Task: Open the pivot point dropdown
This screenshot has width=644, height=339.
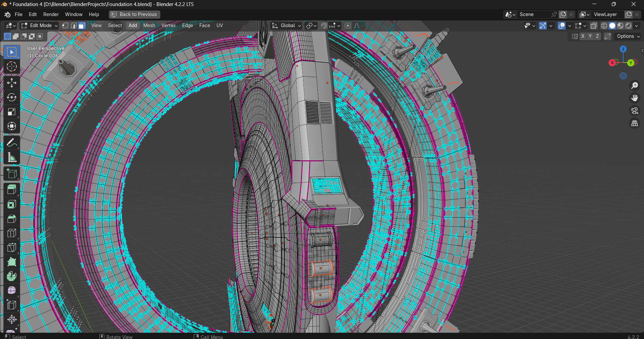Action: (311, 25)
